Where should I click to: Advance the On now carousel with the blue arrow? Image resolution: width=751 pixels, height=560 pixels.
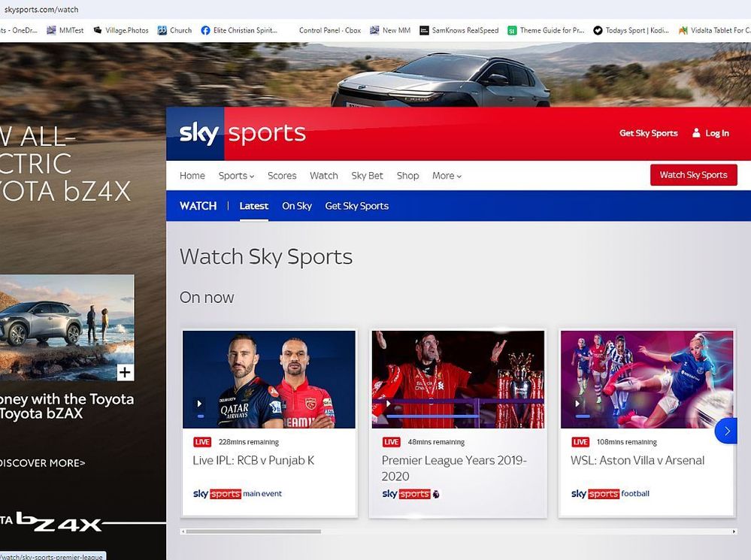pyautogui.click(x=726, y=431)
